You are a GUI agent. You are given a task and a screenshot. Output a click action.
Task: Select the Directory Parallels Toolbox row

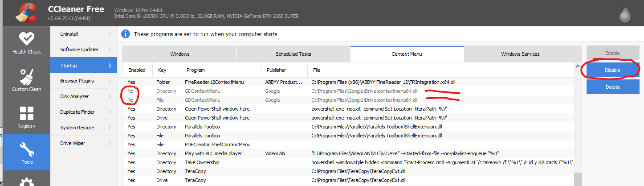(348, 127)
